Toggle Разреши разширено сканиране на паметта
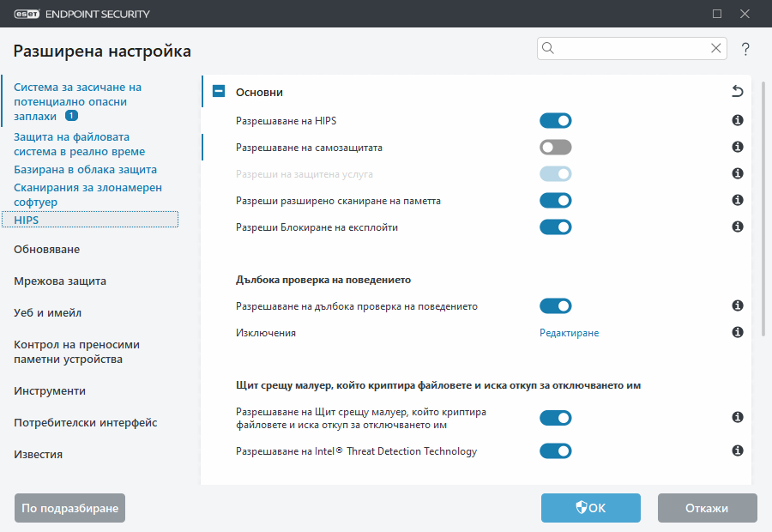Screen dimensions: 772x532 pyautogui.click(x=555, y=201)
